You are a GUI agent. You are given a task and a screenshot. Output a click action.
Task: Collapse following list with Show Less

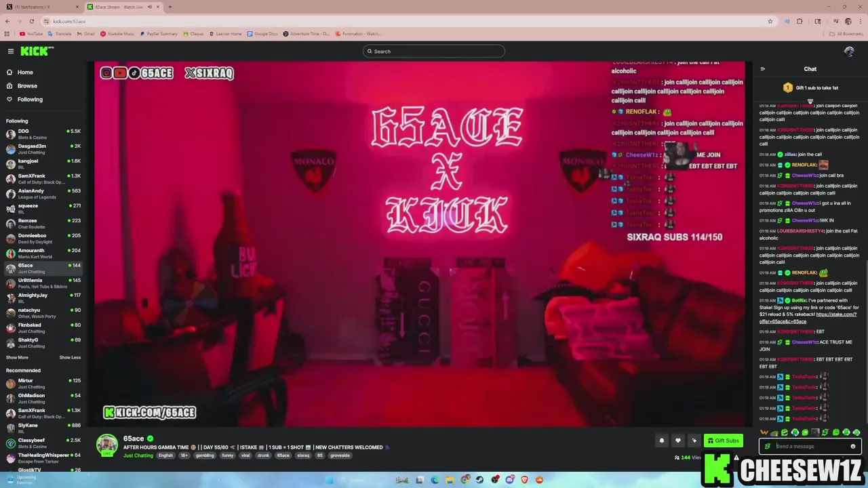(70, 358)
